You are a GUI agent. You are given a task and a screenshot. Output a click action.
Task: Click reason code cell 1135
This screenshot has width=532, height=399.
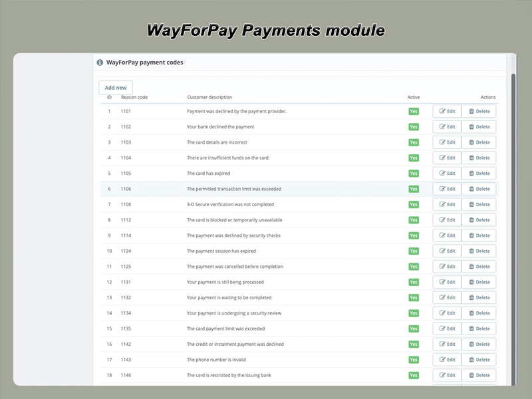[126, 329]
